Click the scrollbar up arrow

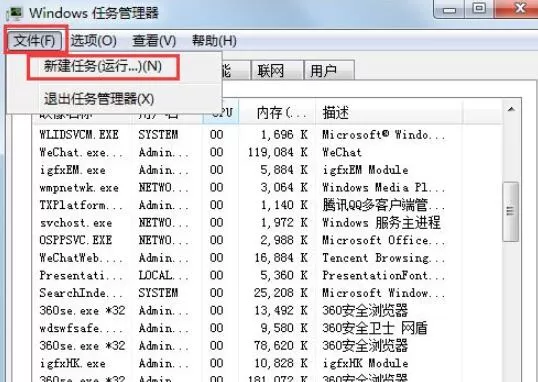(x=511, y=109)
